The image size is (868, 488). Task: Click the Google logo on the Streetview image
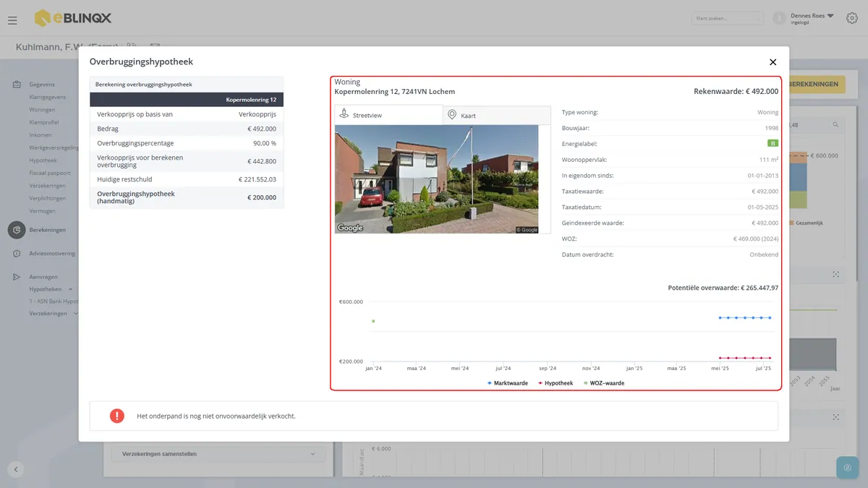(350, 228)
